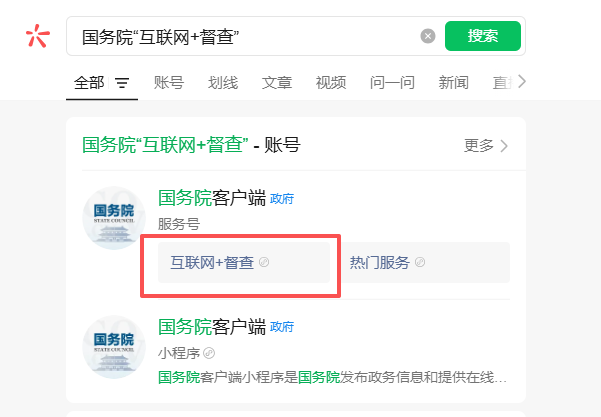Open 国务院客户端 service account title

click(x=212, y=198)
